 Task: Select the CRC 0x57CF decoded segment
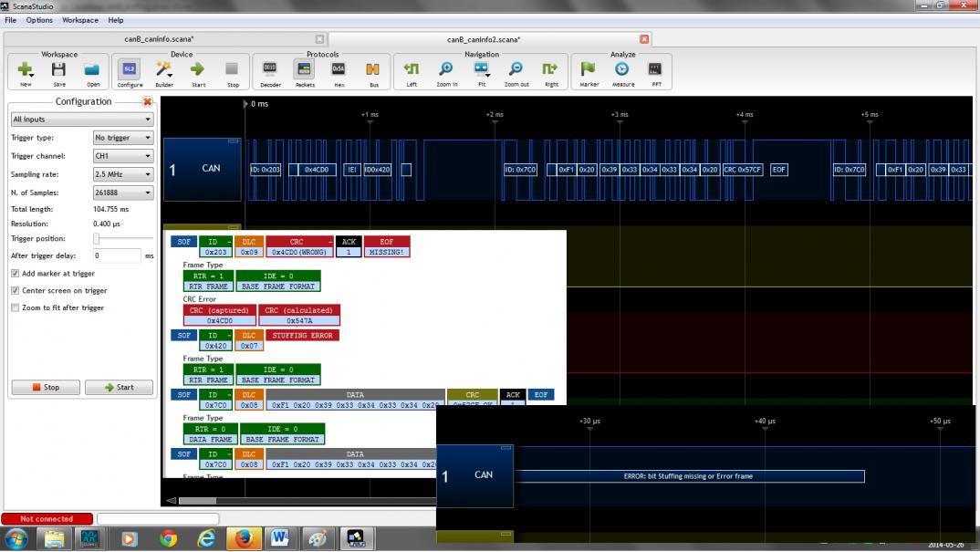coord(743,170)
